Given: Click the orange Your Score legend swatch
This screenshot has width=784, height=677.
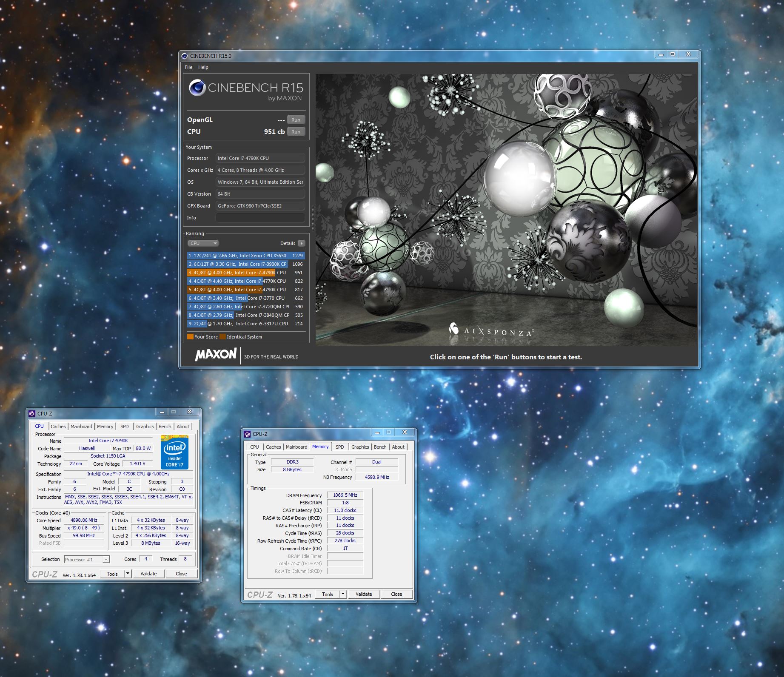Looking at the screenshot, I should pos(190,337).
